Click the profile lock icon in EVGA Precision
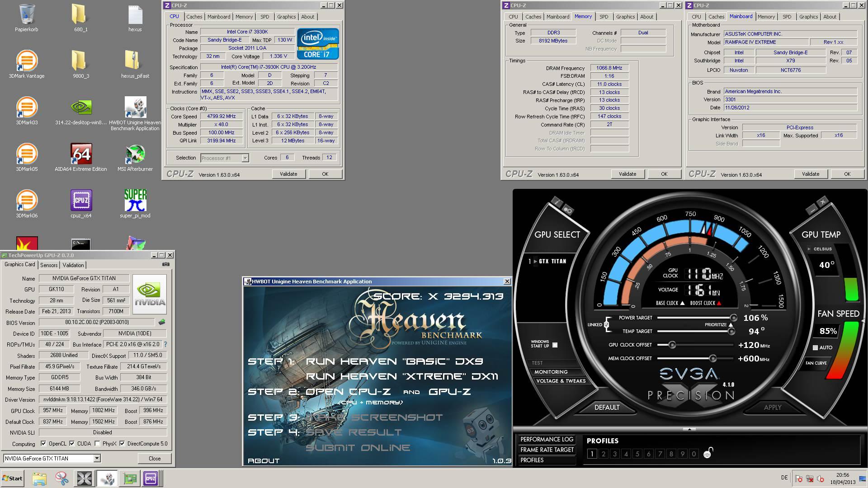Screen dimensions: 868x488 708,453
